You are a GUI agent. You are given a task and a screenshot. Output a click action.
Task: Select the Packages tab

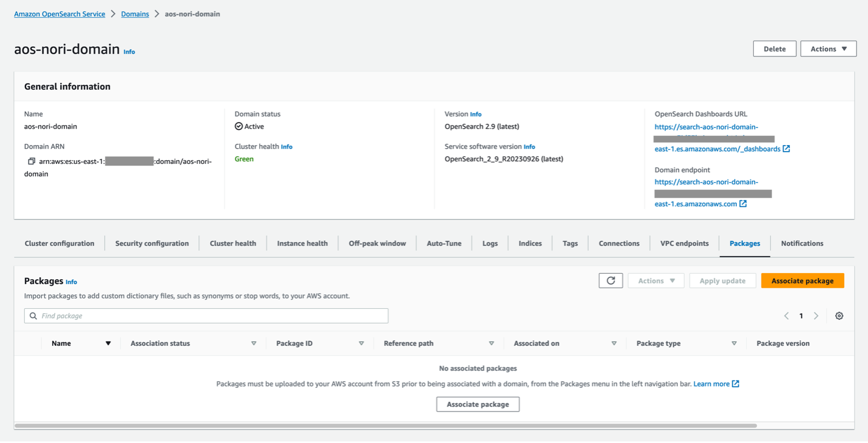click(x=745, y=243)
